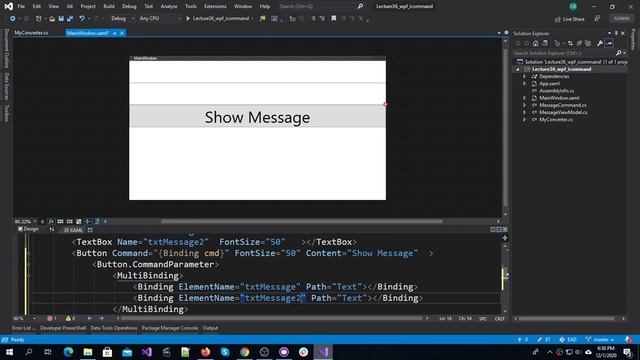Viewport: 640px width, 360px height.
Task: Click Solution Explorer Collapse All icon
Action: tap(579, 43)
